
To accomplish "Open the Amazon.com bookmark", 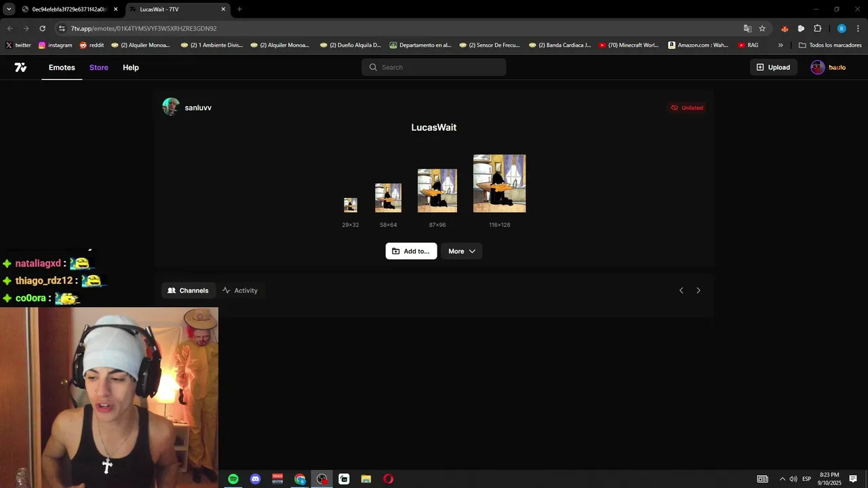I will (x=698, y=45).
